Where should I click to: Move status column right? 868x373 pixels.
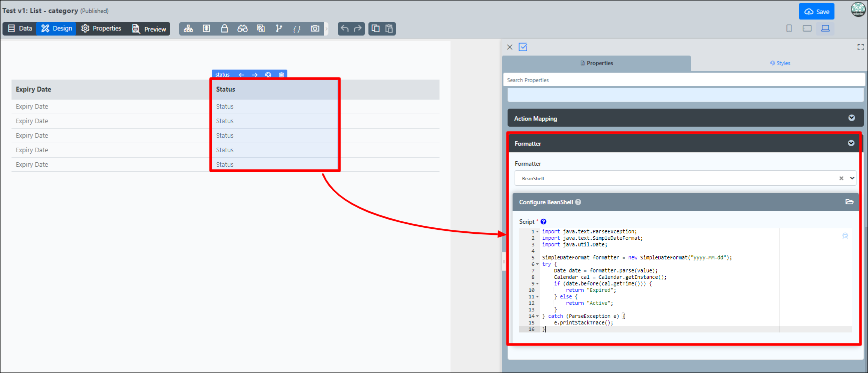click(x=255, y=75)
